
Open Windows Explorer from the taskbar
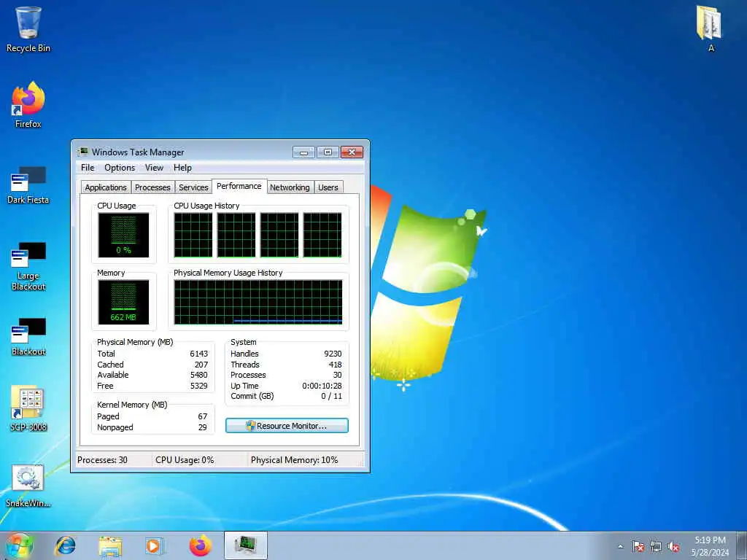(111, 545)
